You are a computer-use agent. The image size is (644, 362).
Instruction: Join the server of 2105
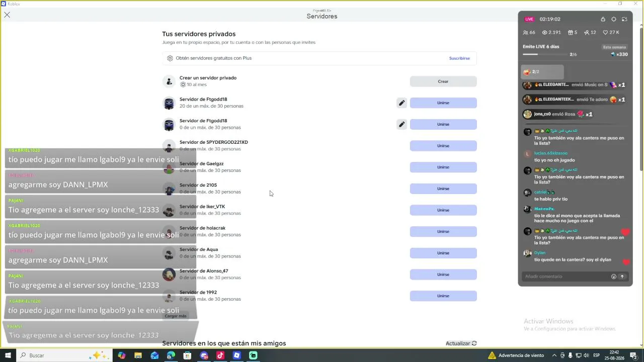tap(443, 189)
